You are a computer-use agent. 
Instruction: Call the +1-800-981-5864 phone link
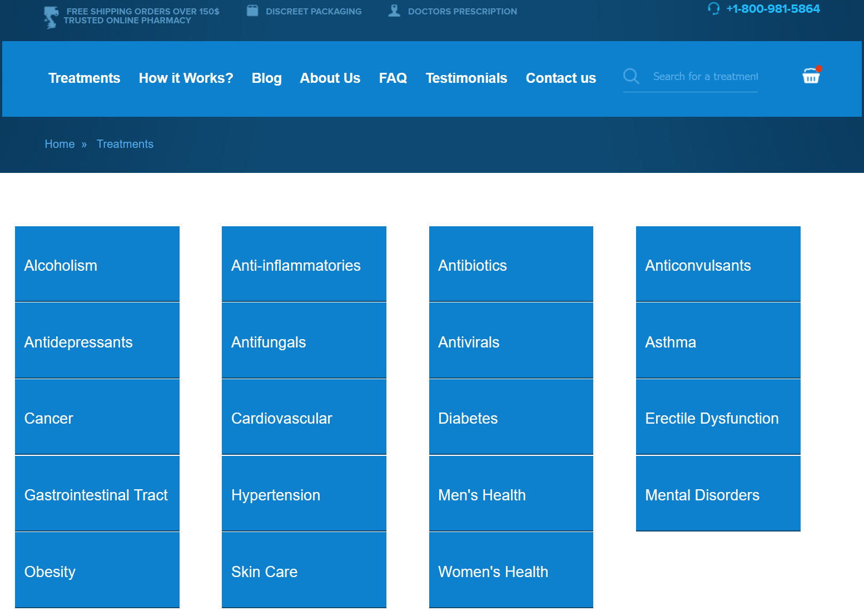773,9
